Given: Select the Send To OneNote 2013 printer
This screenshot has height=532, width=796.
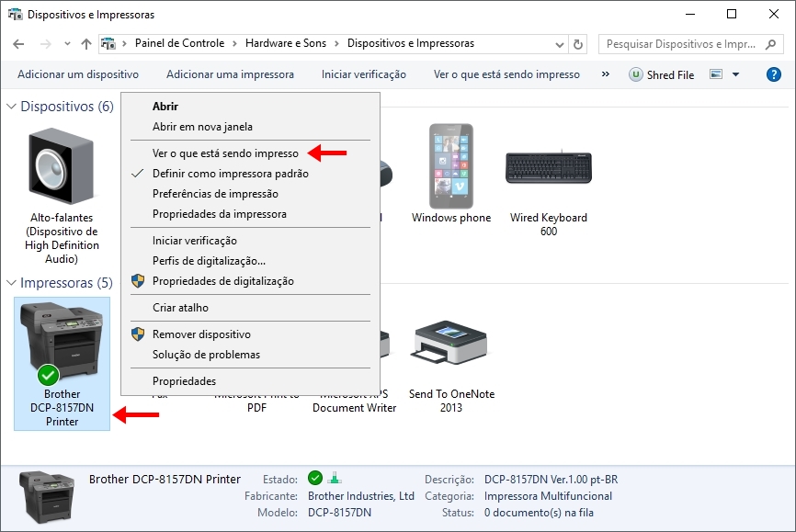Looking at the screenshot, I should click(450, 342).
